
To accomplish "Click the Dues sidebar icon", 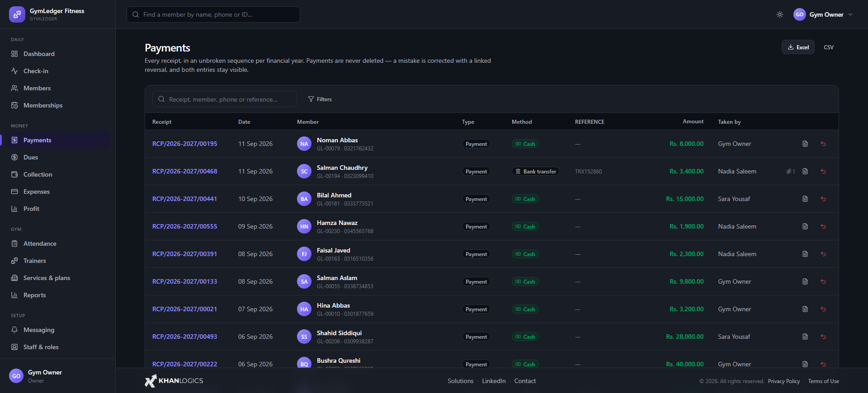I will 14,157.
